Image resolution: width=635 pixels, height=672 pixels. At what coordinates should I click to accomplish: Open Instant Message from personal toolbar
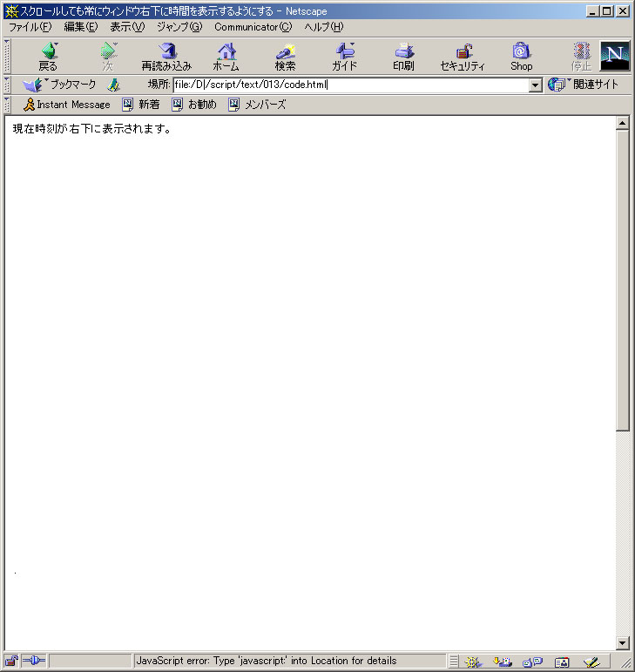tap(67, 105)
